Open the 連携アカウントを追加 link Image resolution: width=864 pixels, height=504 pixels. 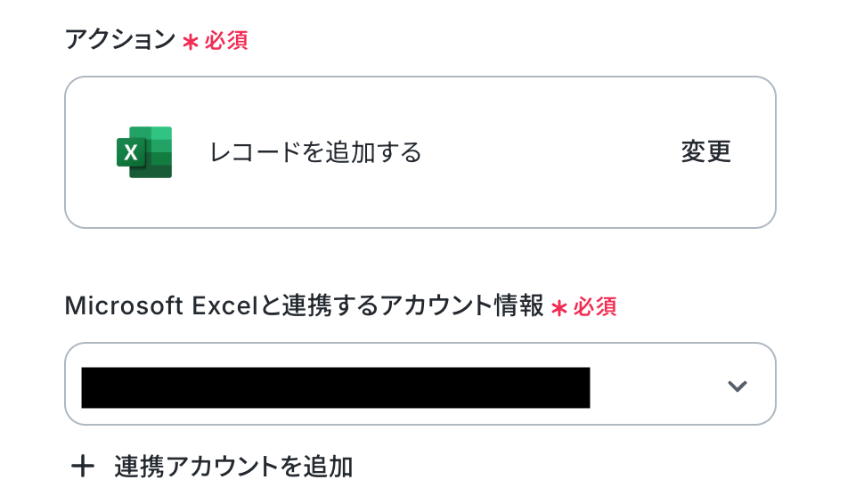[233, 467]
